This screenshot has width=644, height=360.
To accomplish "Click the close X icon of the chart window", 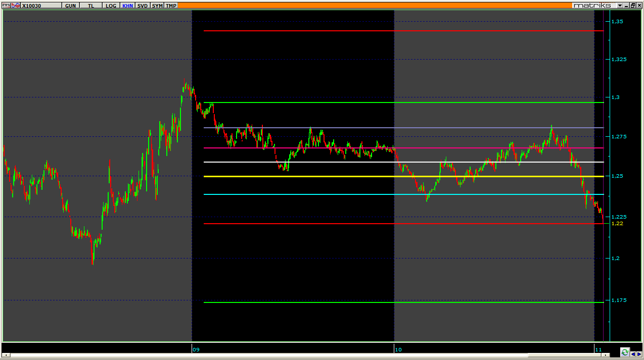I will [639, 5].
